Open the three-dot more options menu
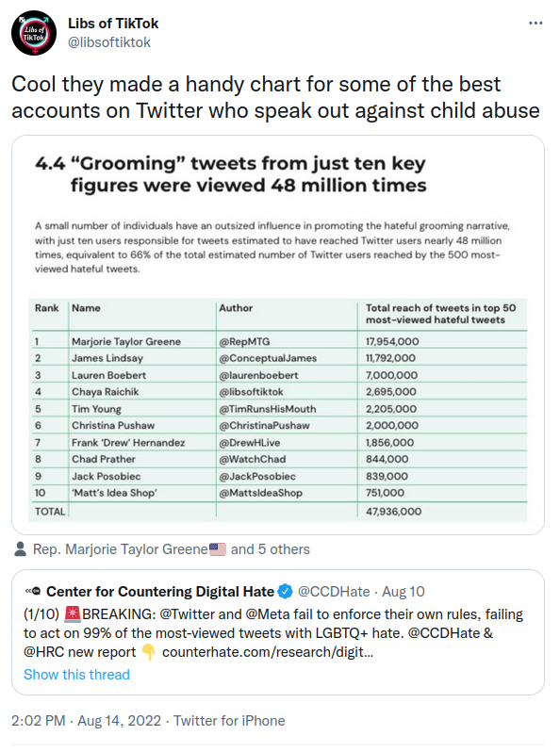 click(535, 23)
